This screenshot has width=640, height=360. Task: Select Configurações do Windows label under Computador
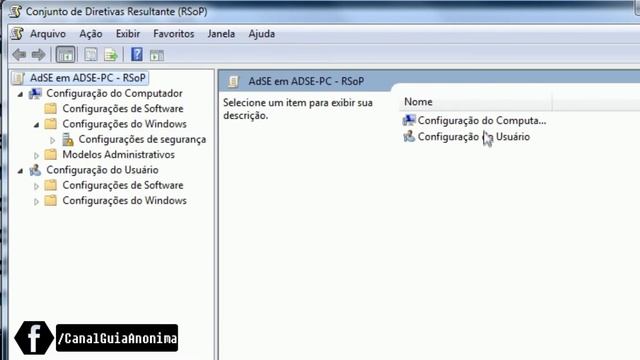pos(124,124)
